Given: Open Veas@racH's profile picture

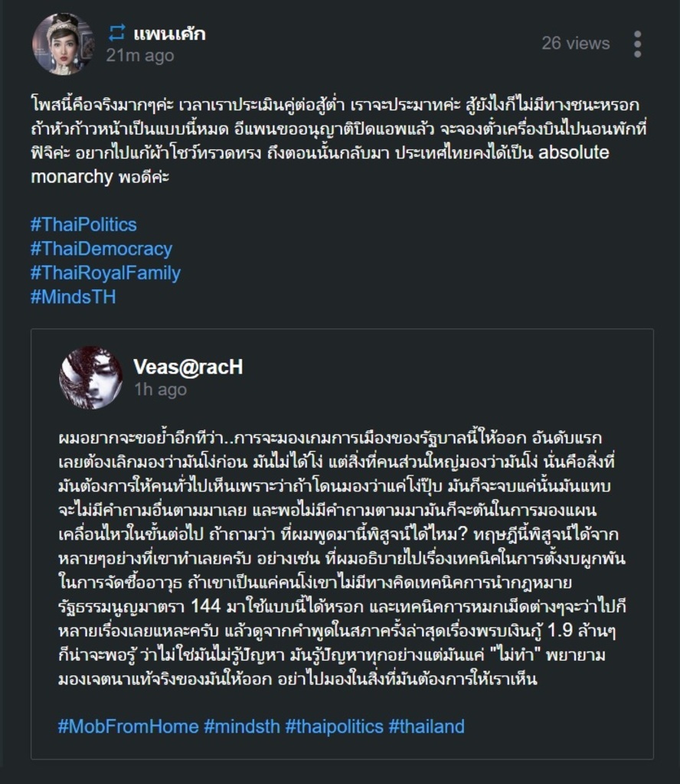Looking at the screenshot, I should [90, 377].
